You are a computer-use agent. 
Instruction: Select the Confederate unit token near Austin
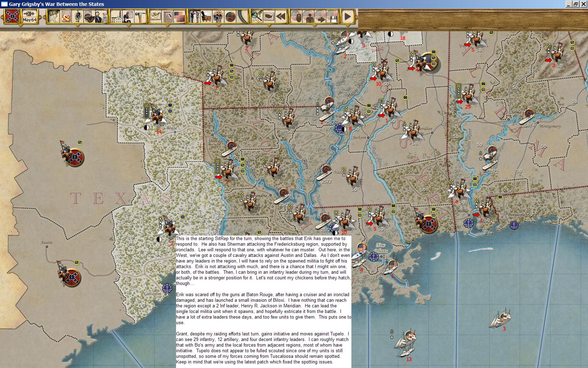point(70,274)
